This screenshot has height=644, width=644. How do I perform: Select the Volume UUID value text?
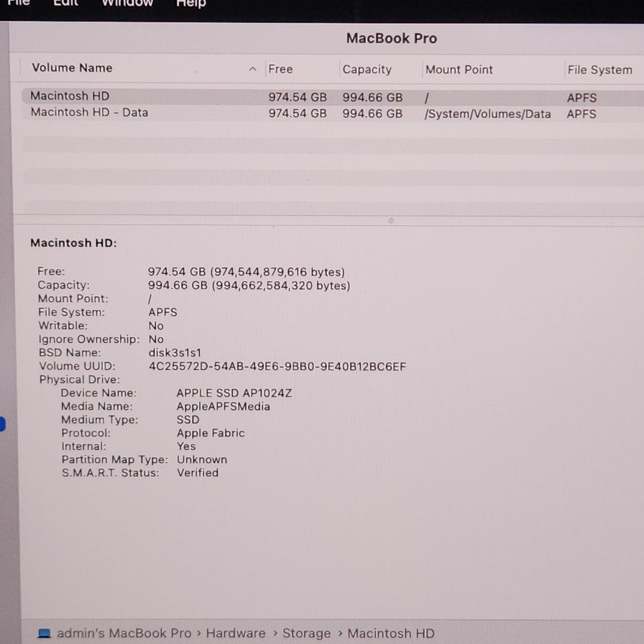pyautogui.click(x=277, y=366)
